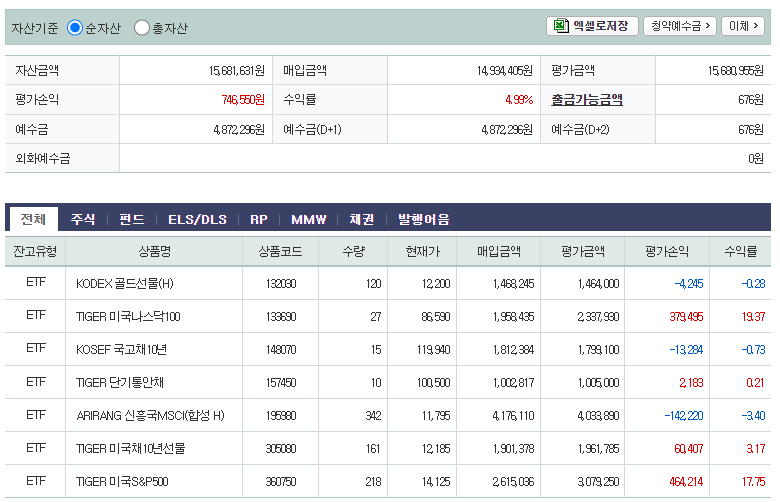780x502 pixels.
Task: Select the TIGER 미국나스닥100 row name
Action: click(x=128, y=316)
